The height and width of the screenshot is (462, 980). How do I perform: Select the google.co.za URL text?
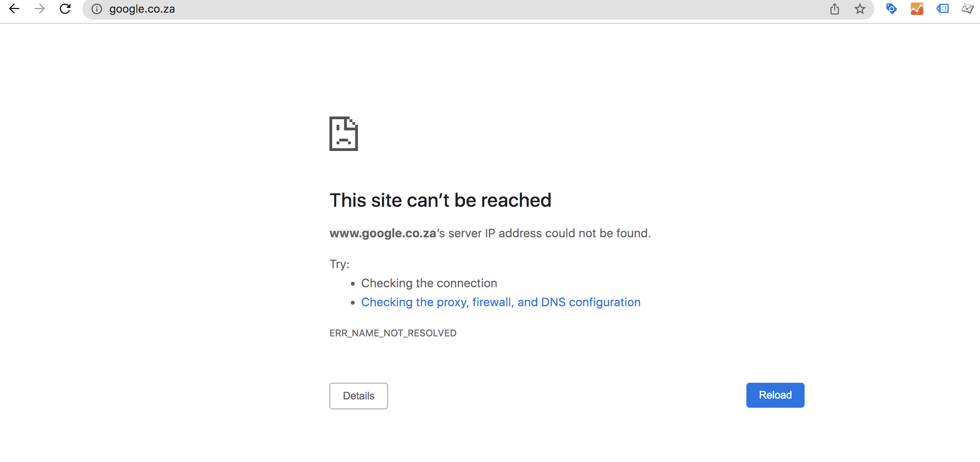(x=142, y=9)
